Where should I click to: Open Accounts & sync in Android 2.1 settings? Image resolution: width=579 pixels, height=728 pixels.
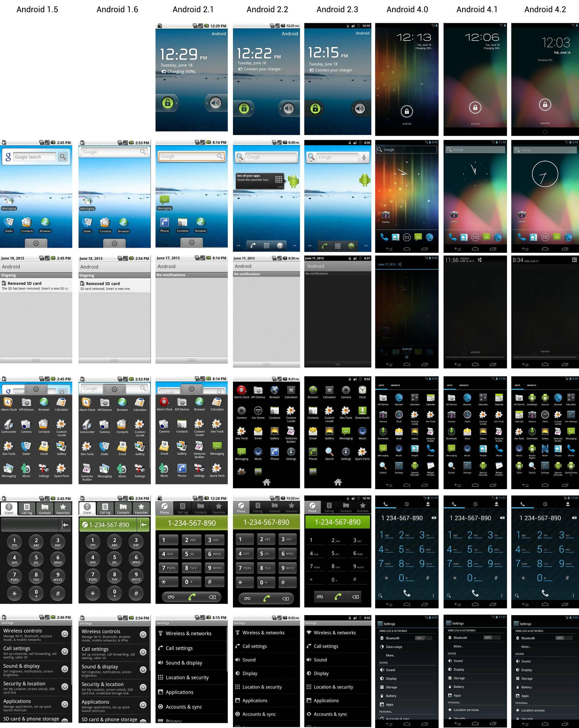191,707
